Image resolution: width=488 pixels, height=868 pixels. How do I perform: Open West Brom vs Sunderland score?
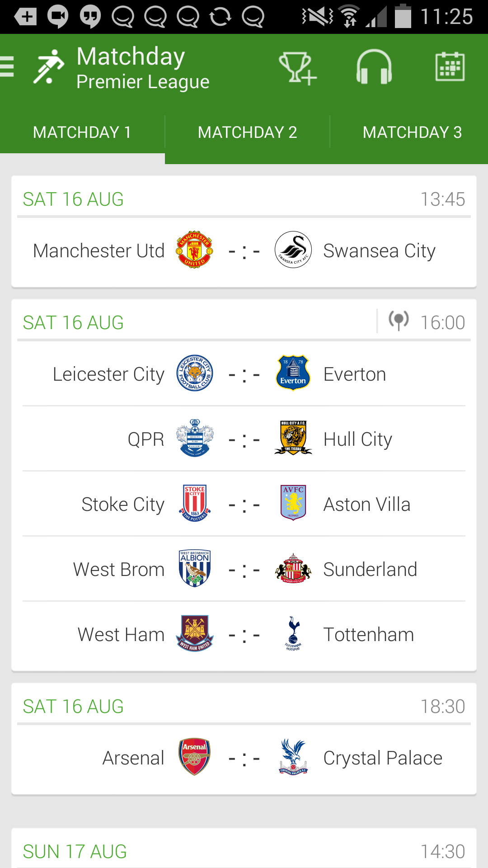tap(244, 569)
